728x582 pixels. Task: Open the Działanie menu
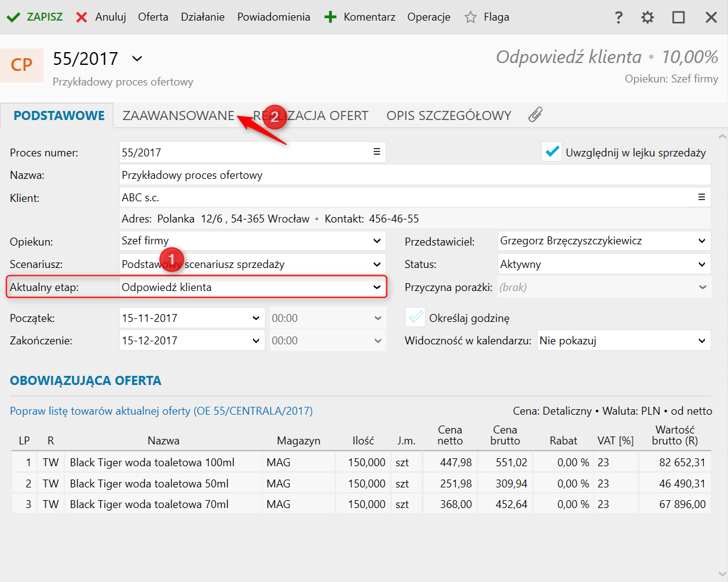click(203, 17)
